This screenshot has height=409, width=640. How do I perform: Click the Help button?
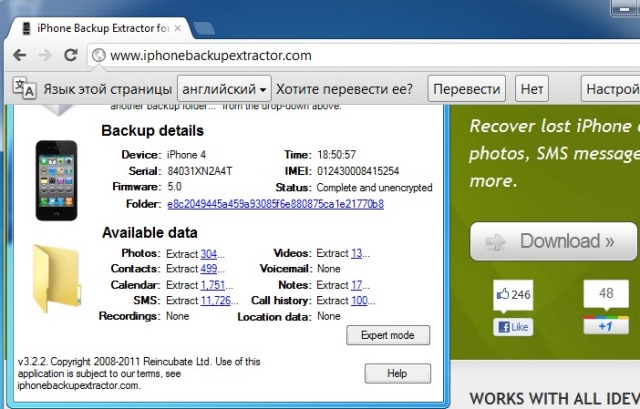coord(398,373)
